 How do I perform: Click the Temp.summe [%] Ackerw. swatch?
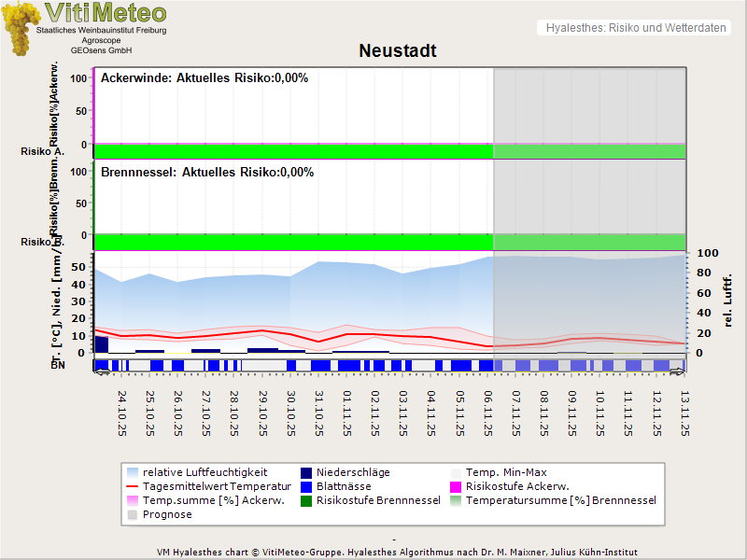point(132,500)
